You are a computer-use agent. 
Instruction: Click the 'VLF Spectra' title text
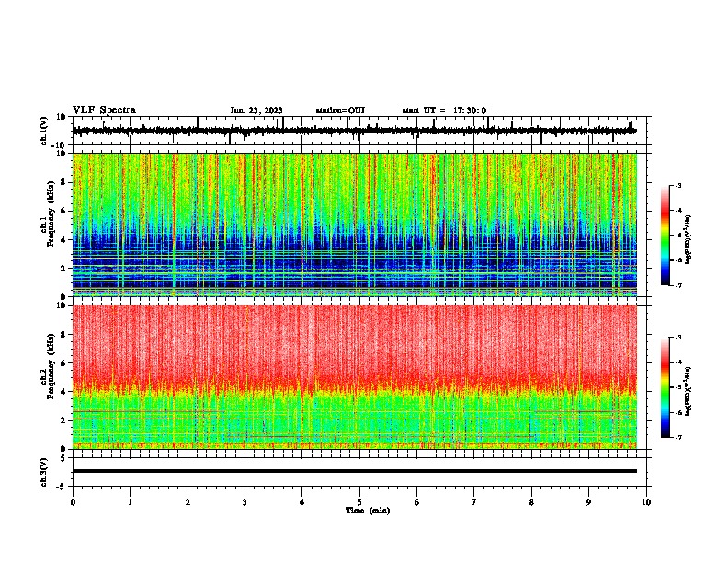pos(104,110)
